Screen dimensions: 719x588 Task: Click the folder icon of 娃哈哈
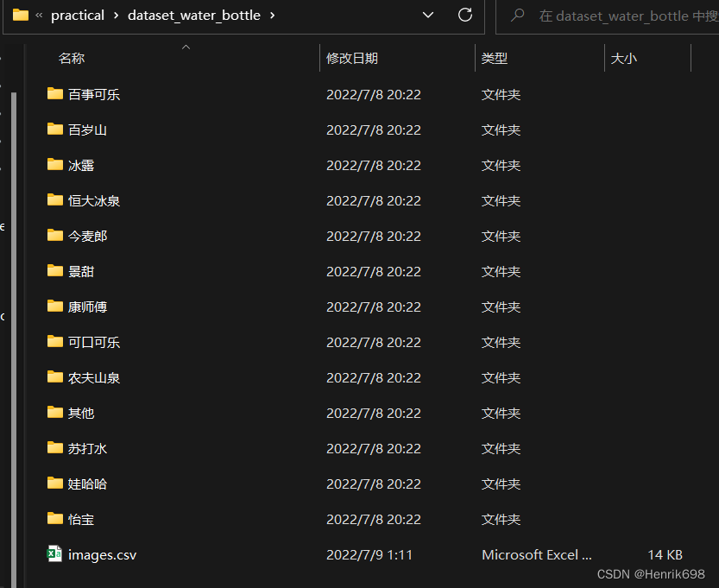55,483
